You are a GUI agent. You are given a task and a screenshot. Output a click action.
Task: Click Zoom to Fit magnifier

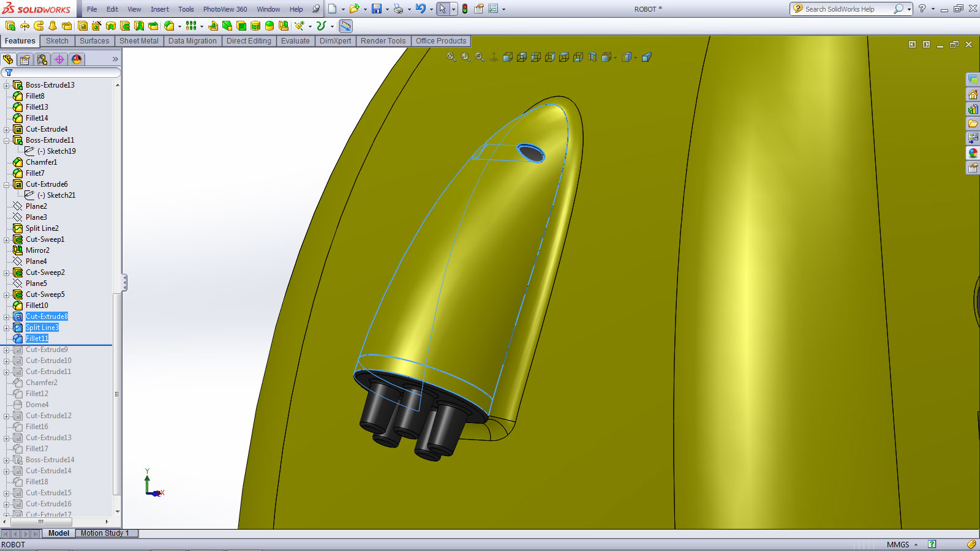(451, 57)
